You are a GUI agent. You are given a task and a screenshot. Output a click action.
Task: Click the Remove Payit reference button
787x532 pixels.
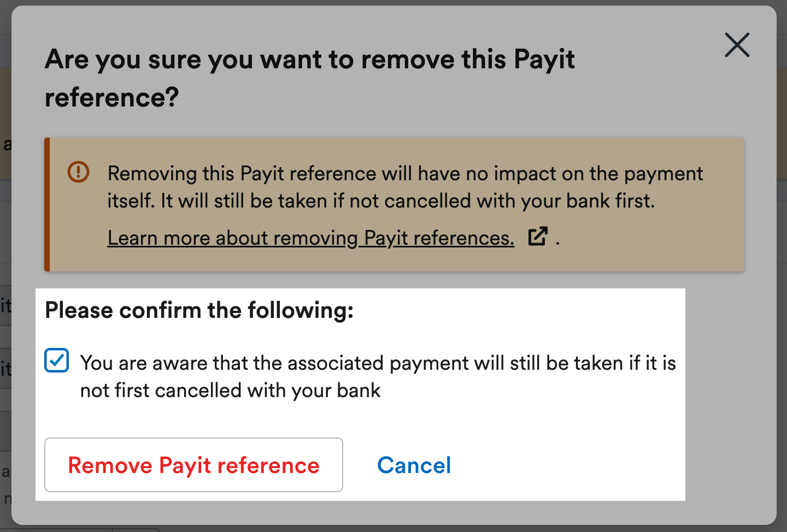point(193,465)
